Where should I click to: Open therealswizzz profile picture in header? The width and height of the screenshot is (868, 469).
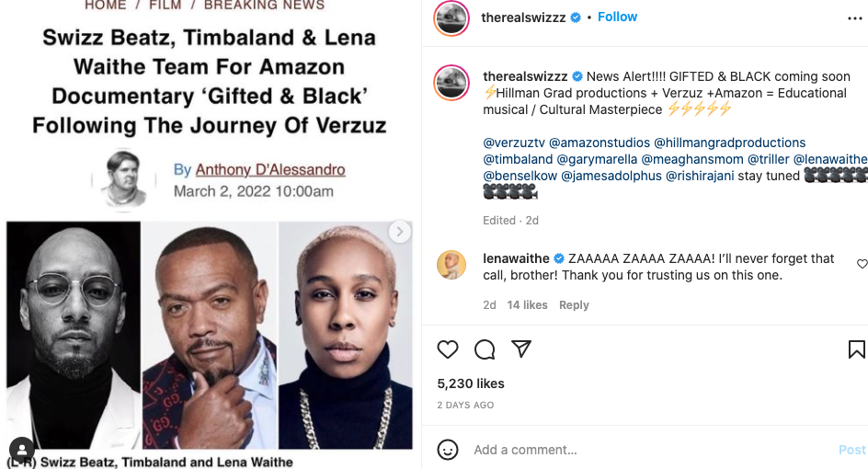point(451,17)
